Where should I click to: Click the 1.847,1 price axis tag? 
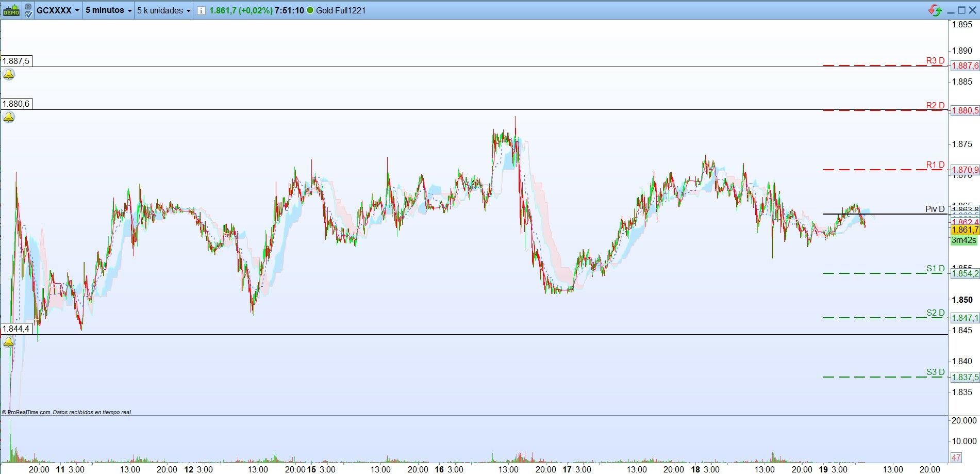coord(965,318)
